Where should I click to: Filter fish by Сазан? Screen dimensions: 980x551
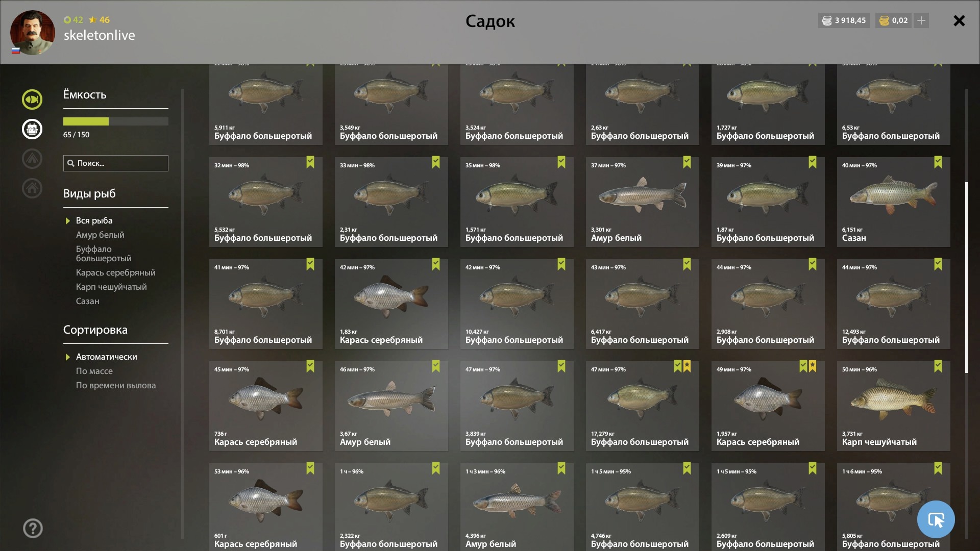[88, 301]
